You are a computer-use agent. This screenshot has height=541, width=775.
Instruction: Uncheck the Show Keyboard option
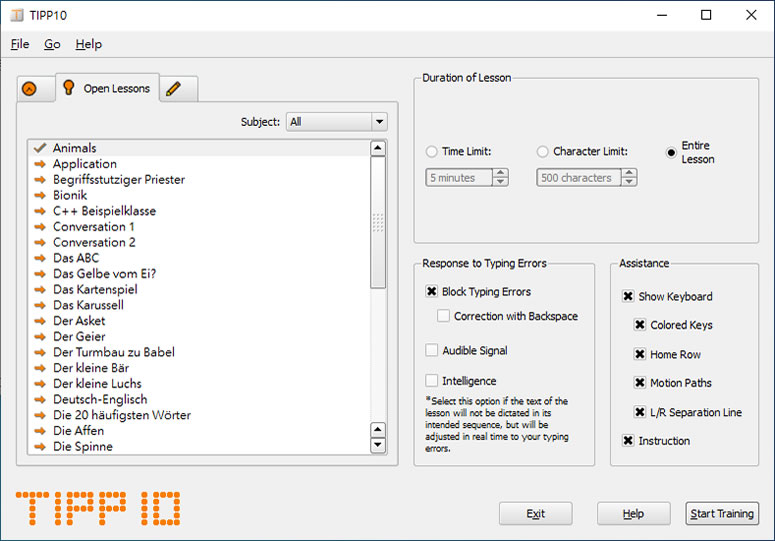(628, 296)
